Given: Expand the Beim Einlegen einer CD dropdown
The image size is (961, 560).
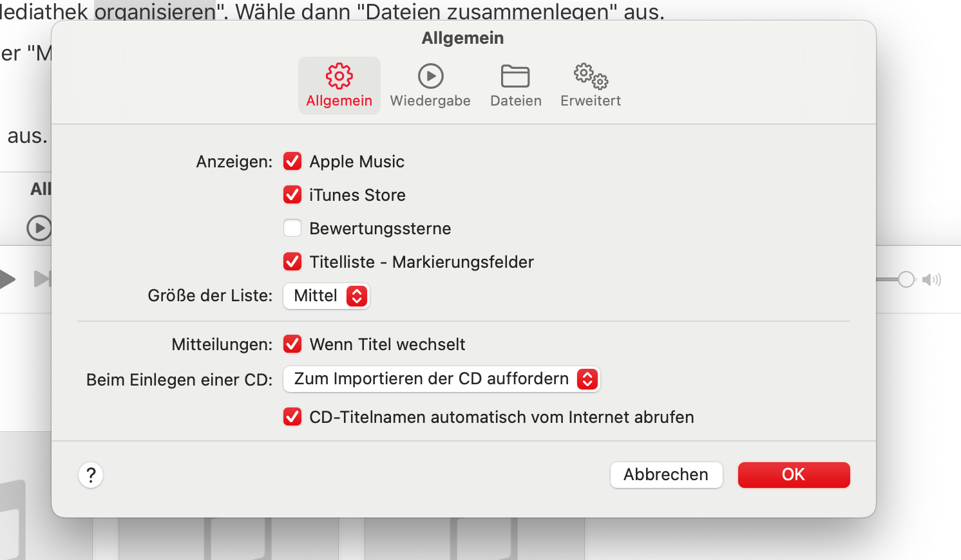Looking at the screenshot, I should click(x=442, y=379).
